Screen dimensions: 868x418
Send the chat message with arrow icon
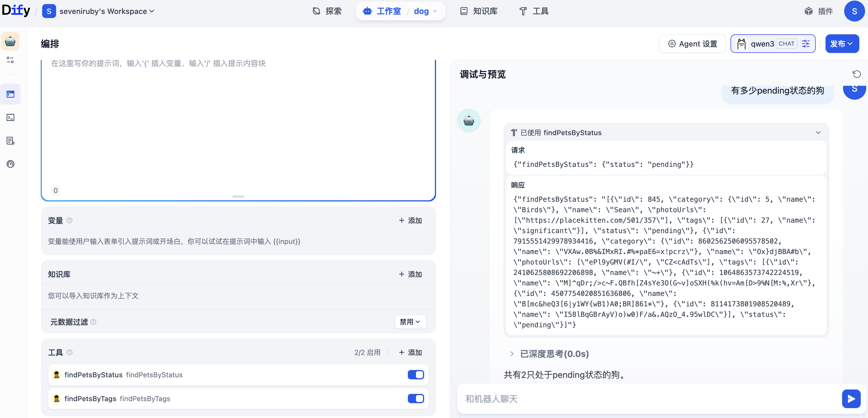851,399
